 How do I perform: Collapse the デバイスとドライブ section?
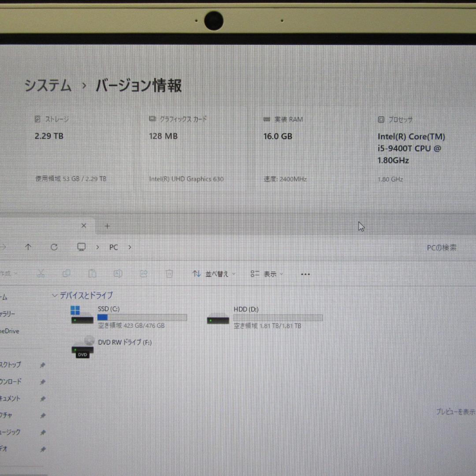coord(55,295)
